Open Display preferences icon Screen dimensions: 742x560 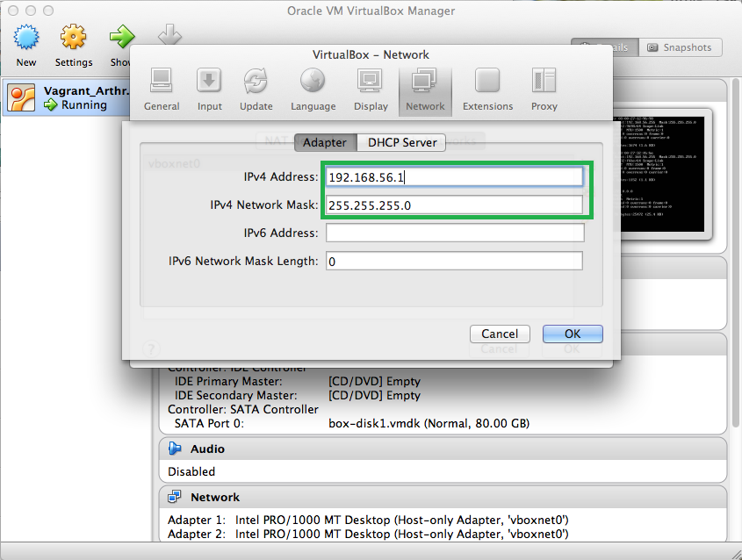coord(370,81)
